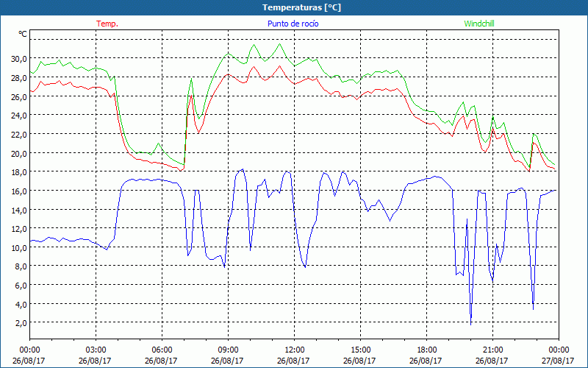This screenshot has height=368, width=588.
Task: Click the 26,0 y-axis value
Action: tap(20, 96)
